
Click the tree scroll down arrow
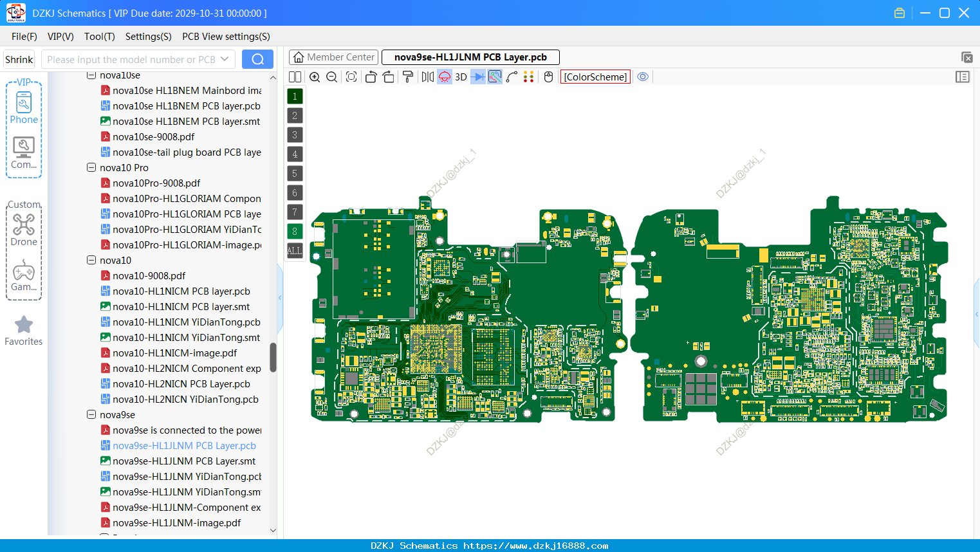click(x=273, y=531)
